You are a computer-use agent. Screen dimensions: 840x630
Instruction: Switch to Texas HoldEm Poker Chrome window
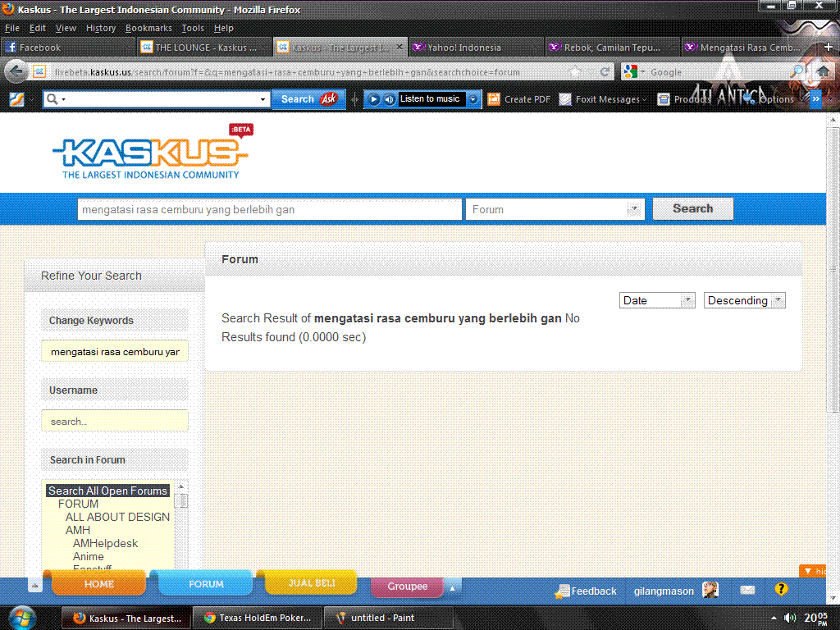tap(257, 618)
